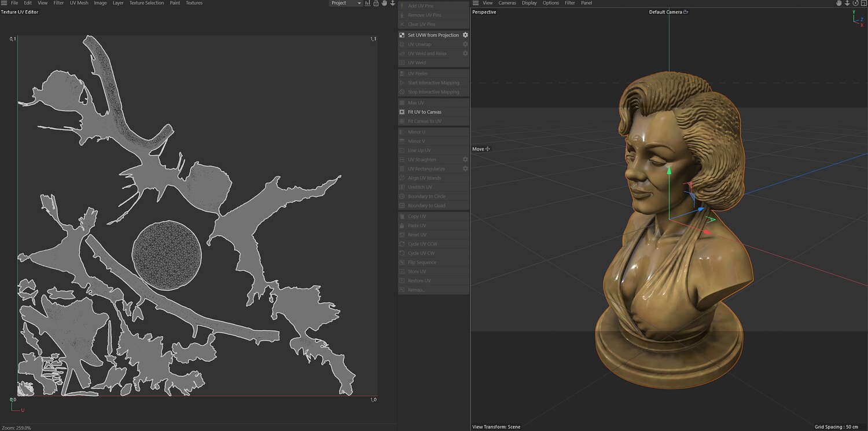
Task: Click Fit UV to Canvas
Action: pos(433,112)
